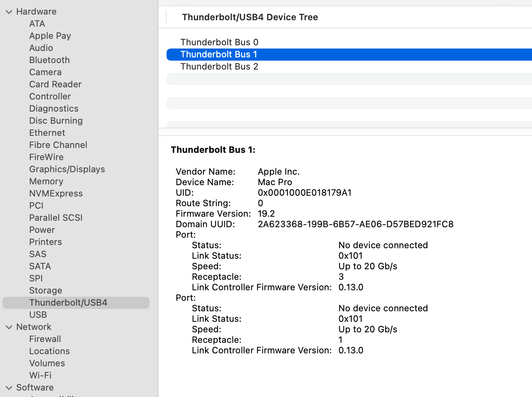Select Memory in sidebar

click(46, 182)
